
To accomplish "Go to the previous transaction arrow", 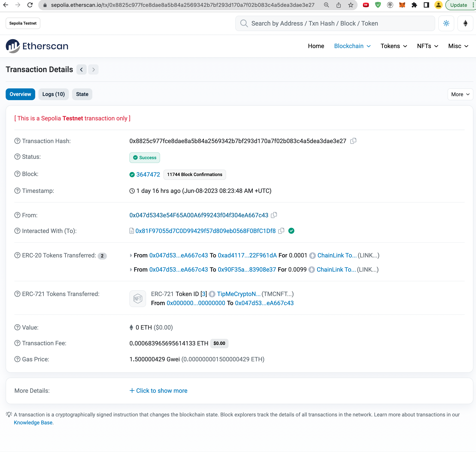I will pos(81,70).
